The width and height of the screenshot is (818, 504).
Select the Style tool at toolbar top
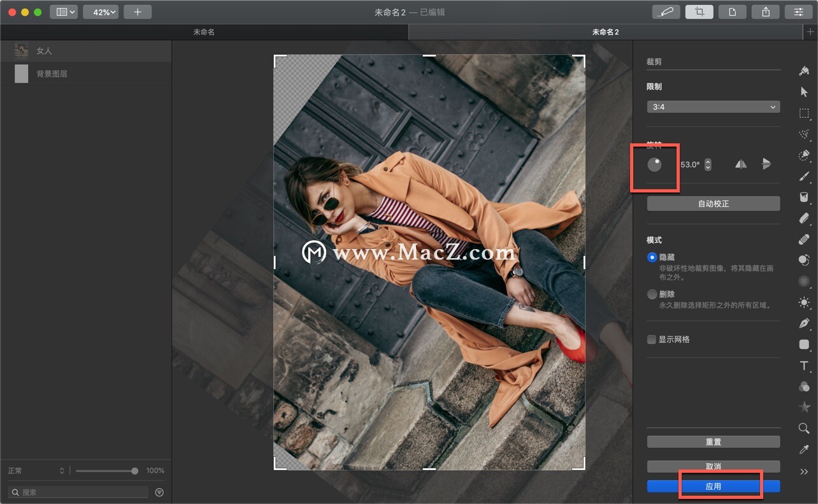[804, 71]
